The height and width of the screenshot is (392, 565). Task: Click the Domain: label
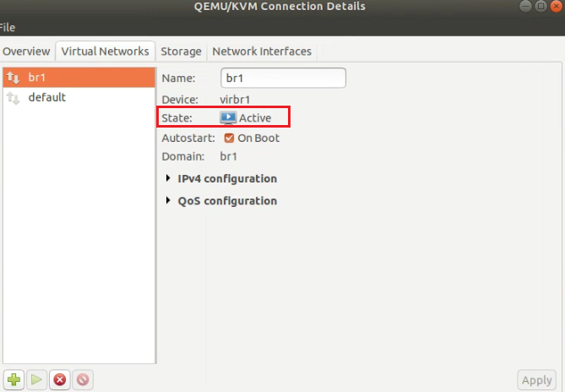click(x=183, y=156)
